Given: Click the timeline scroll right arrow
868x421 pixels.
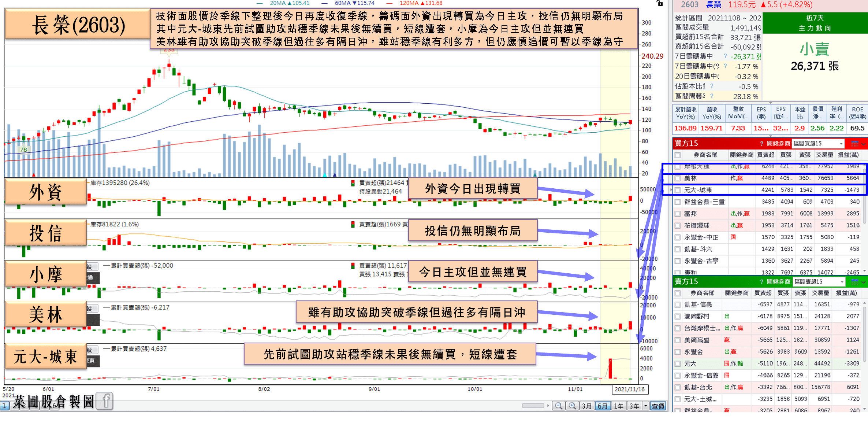Looking at the screenshot, I should (x=548, y=406).
